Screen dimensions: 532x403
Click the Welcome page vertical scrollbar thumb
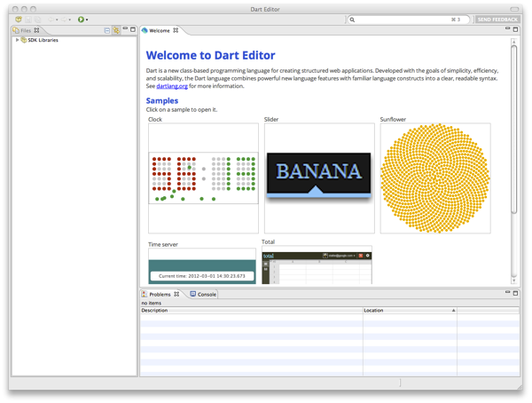coord(514,129)
